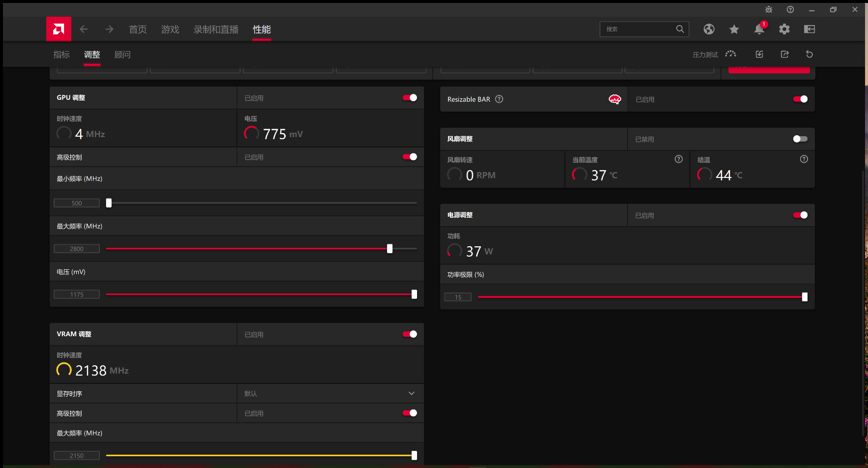Go back with the left arrow
Viewport: 868px width, 468px height.
tap(84, 29)
